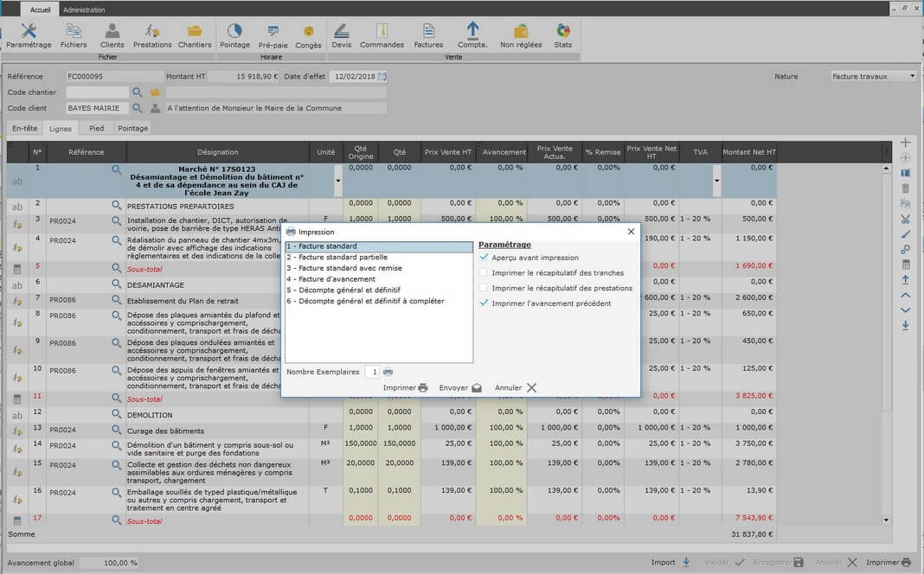Viewport: 924px width, 574px height.
Task: Open the Pré-paie module
Action: 273,36
